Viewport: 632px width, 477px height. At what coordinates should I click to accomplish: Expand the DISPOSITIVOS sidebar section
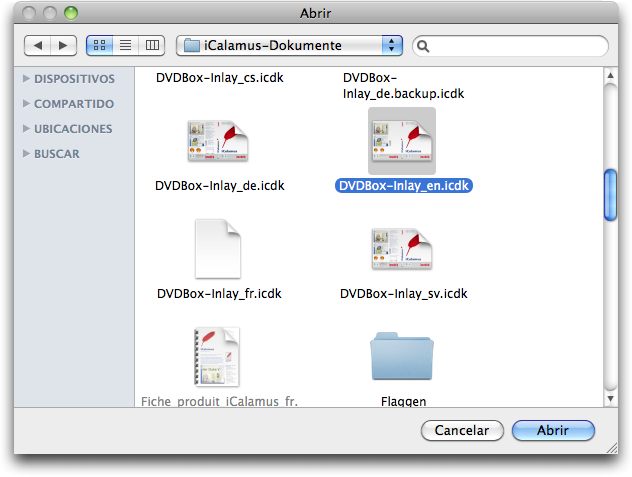tap(27, 78)
